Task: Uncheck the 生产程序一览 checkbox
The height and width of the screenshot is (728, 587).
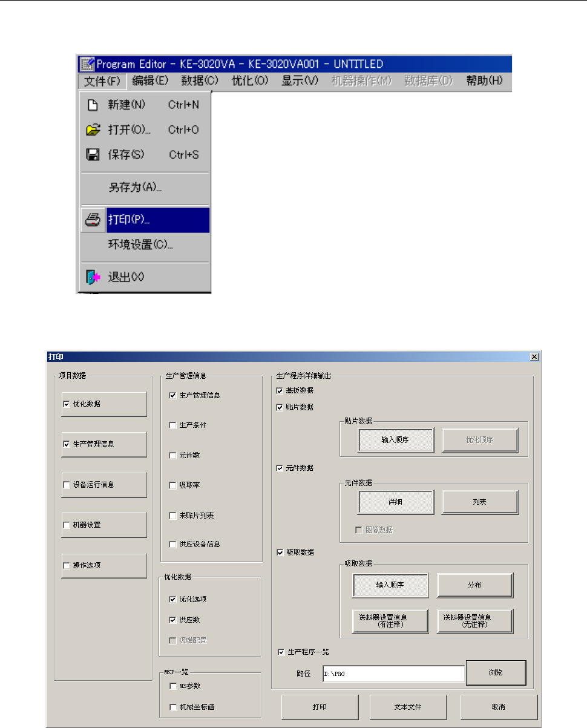Action: pos(281,652)
